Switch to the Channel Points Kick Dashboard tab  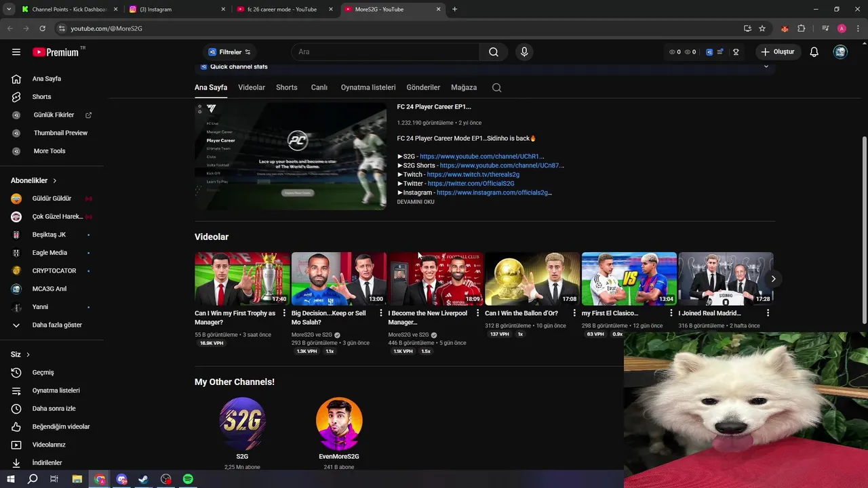point(68,9)
